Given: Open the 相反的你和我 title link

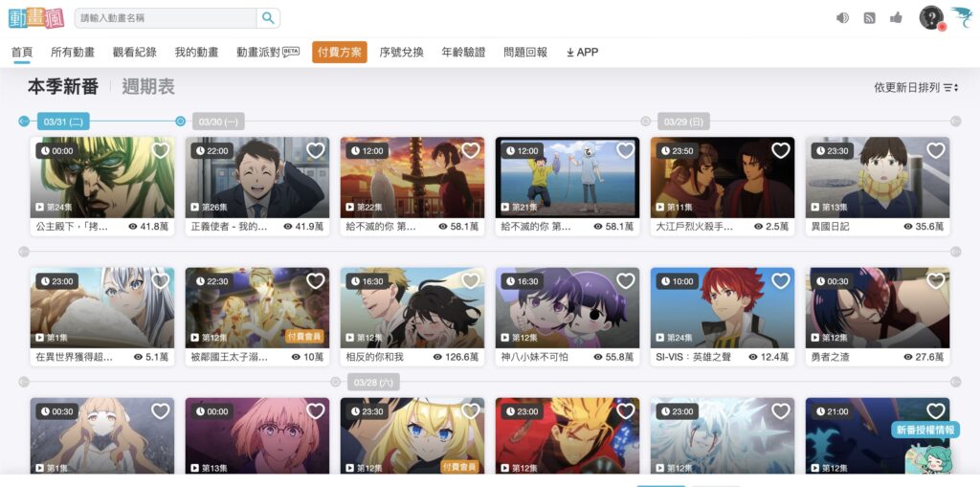Looking at the screenshot, I should 374,357.
